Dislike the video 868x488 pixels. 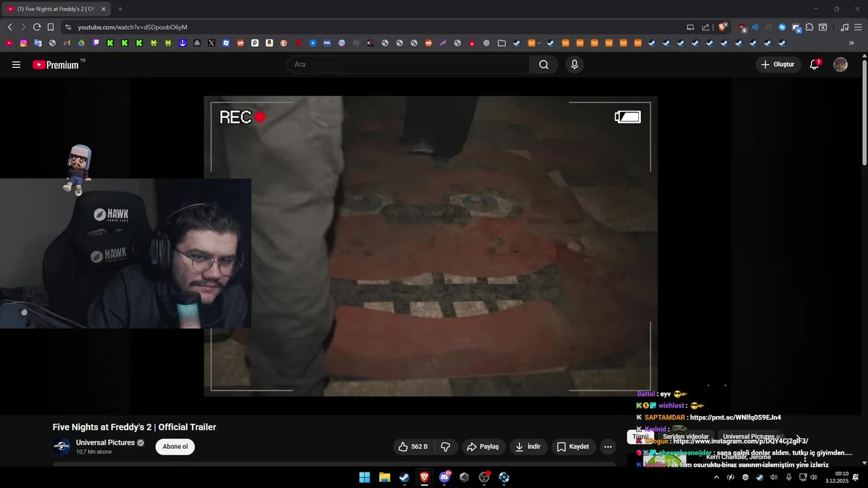point(446,447)
